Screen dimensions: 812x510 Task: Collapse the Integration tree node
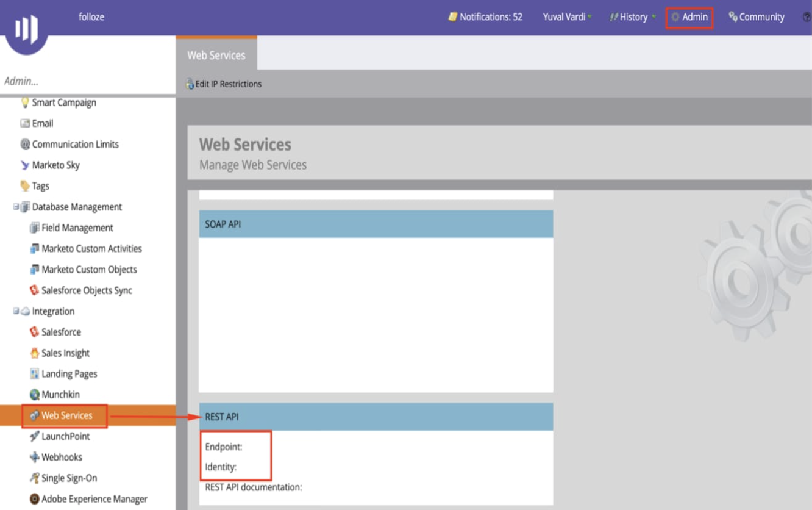click(16, 311)
